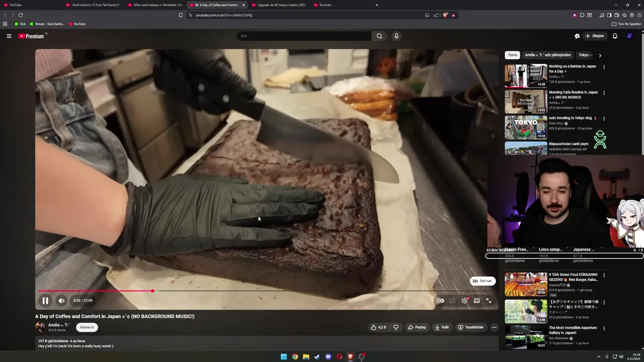Screen dimensions: 644x362
Task: Toggle the browser sidebar panel
Action: [609, 15]
